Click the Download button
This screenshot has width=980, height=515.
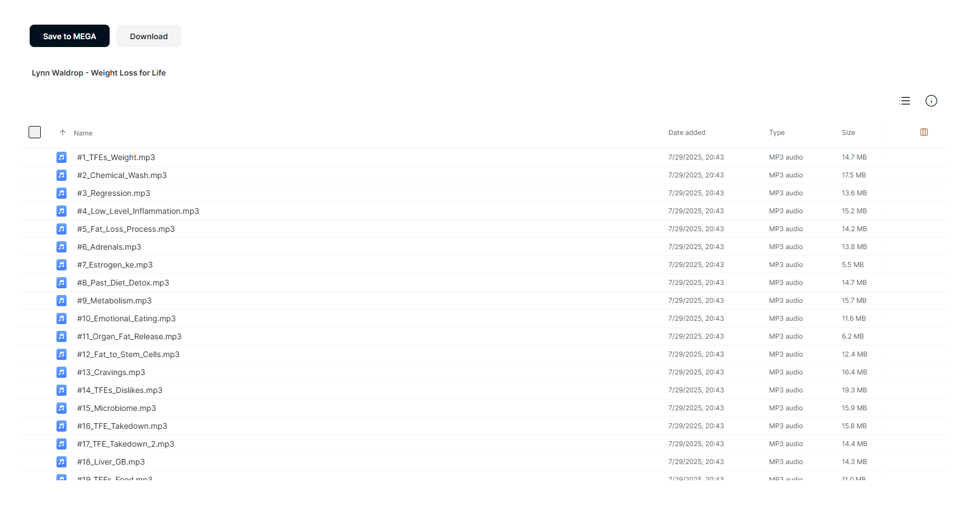[x=149, y=36]
